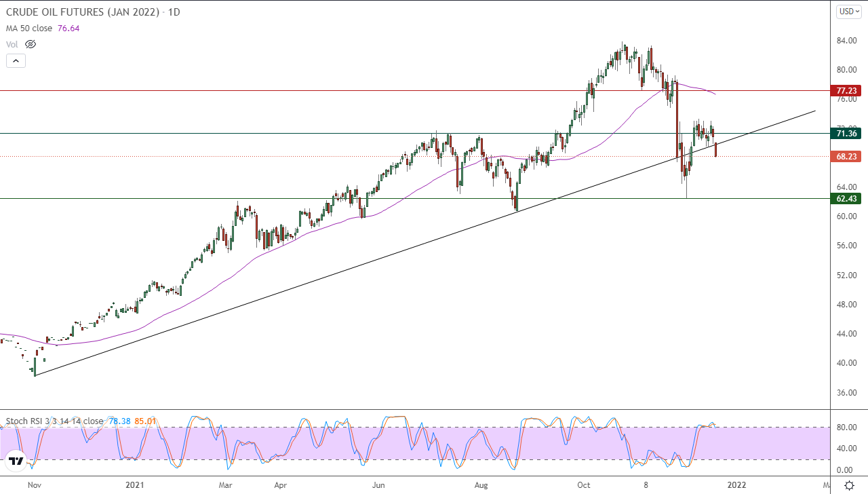Click the Apr label on the time axis
The width and height of the screenshot is (868, 494).
coord(279,485)
